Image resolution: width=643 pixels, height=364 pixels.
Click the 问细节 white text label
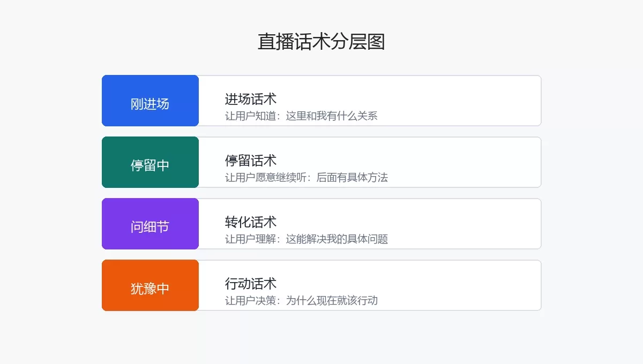point(150,227)
